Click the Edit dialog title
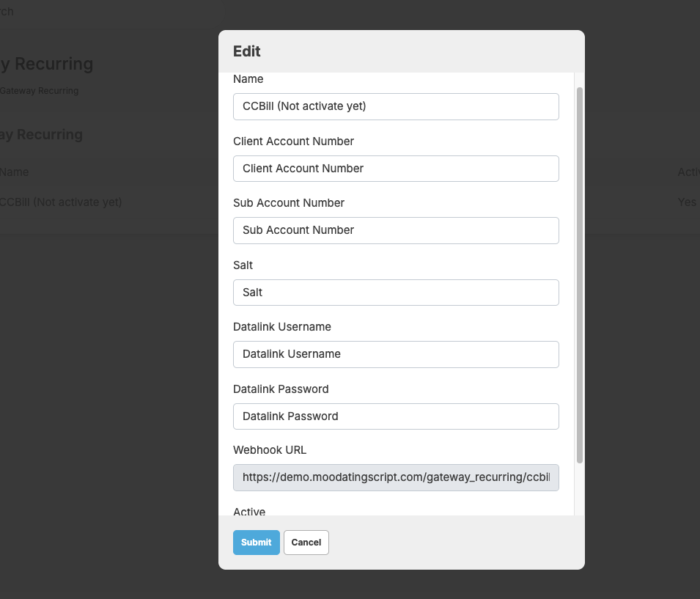700x599 pixels. click(247, 51)
